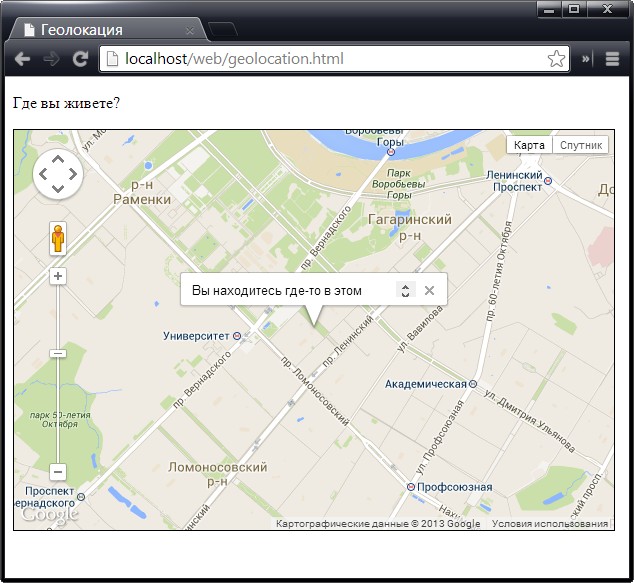The image size is (634, 583).
Task: Click the map zoom slider handle
Action: 58,353
